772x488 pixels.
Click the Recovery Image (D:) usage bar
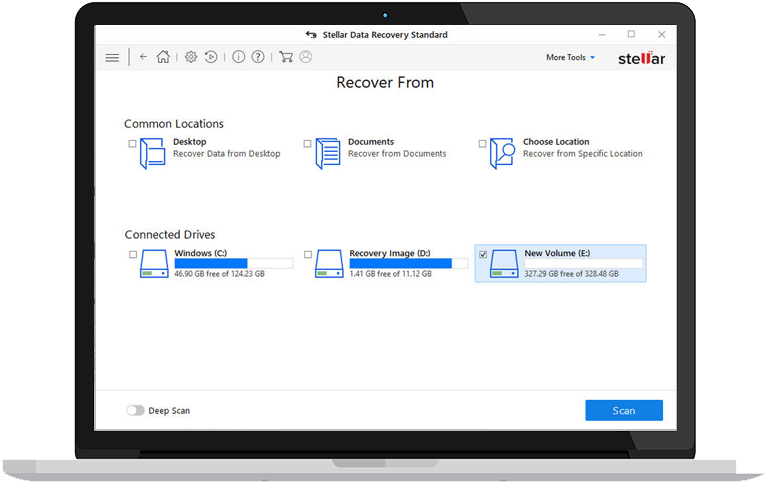tap(409, 263)
